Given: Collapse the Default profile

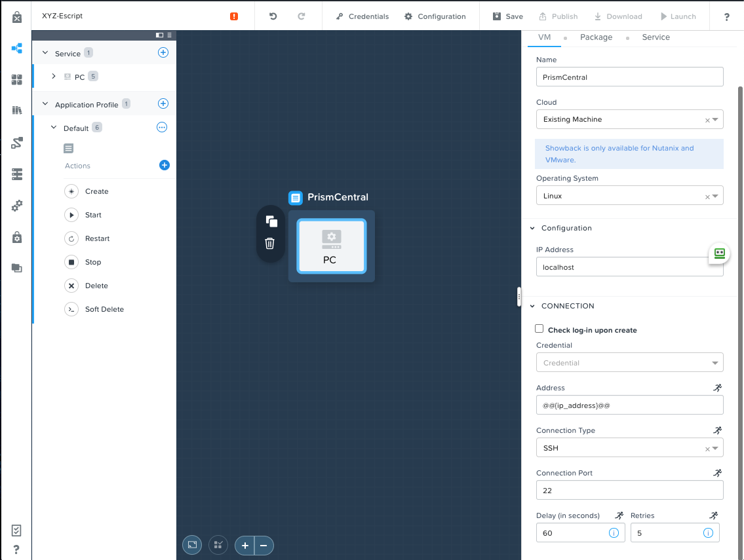Looking at the screenshot, I should point(54,127).
